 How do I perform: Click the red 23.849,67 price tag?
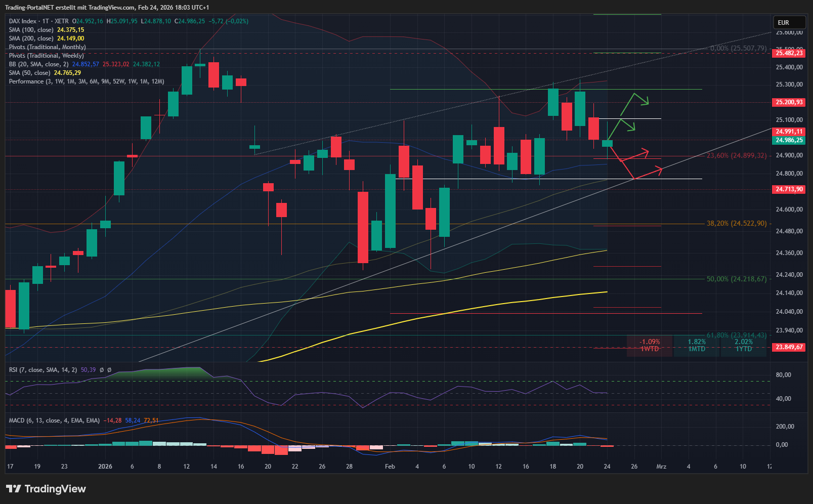pos(789,347)
